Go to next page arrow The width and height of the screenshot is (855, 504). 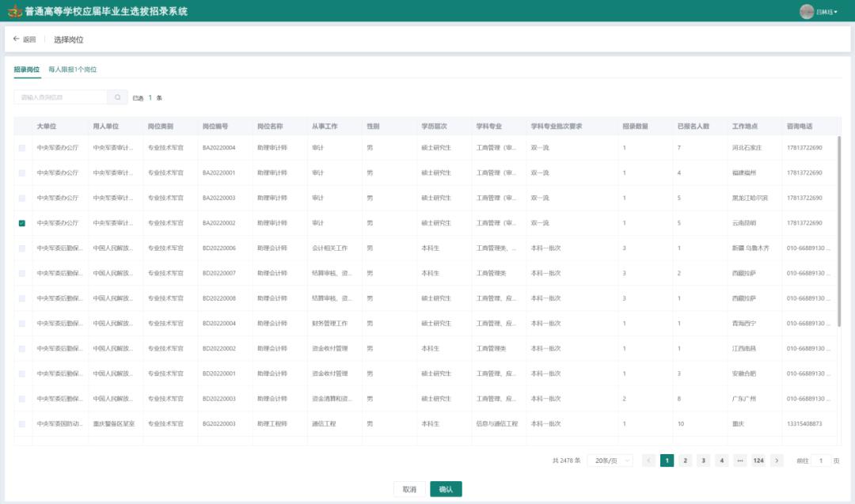coord(777,460)
